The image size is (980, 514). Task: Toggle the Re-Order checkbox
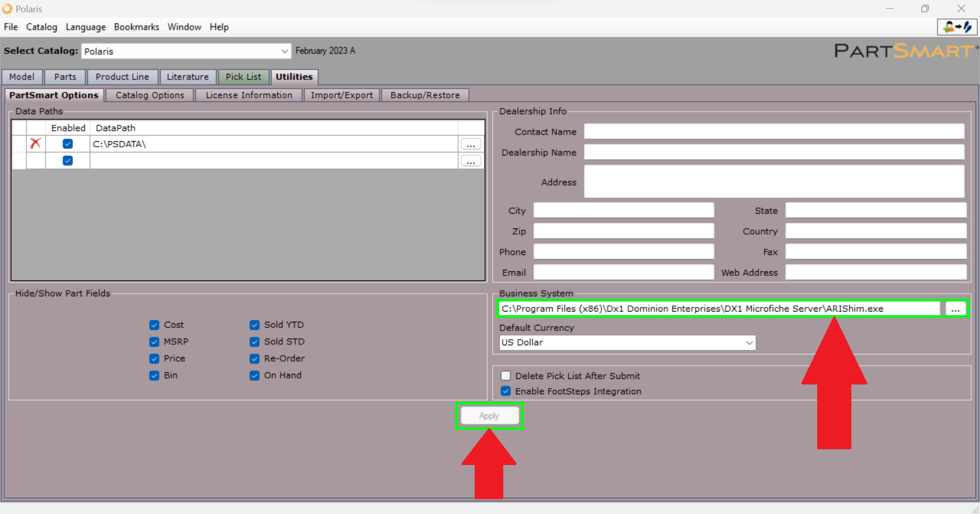(x=254, y=358)
